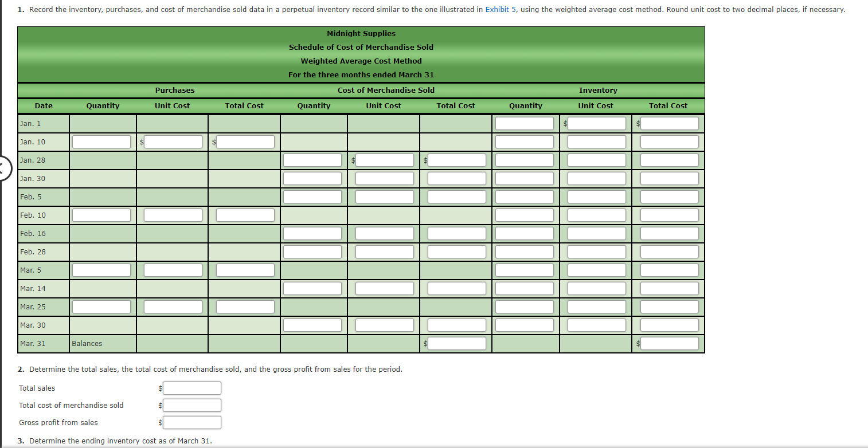Click Feb. 10 Purchases Quantity field
This screenshot has height=448, width=868.
coord(101,215)
